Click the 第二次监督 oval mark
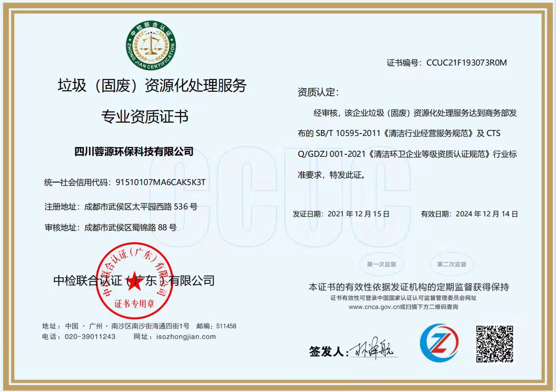The width and height of the screenshot is (556, 392). (451, 264)
